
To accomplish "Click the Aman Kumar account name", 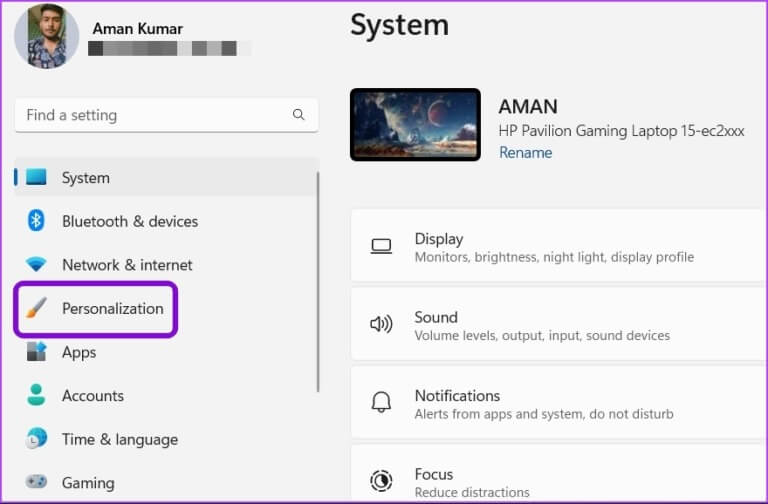I will [138, 29].
